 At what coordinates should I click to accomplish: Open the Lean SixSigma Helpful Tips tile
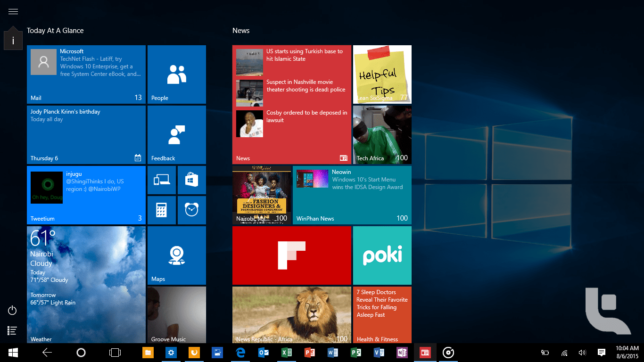pos(382,74)
